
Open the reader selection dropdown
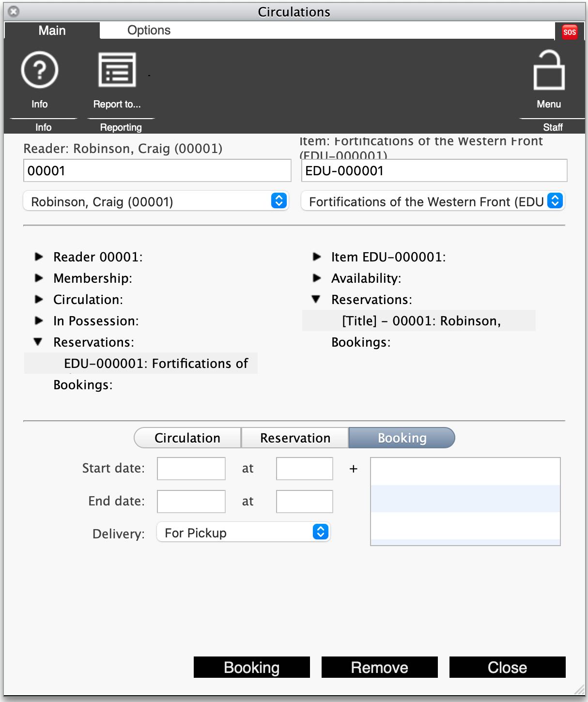(x=156, y=201)
